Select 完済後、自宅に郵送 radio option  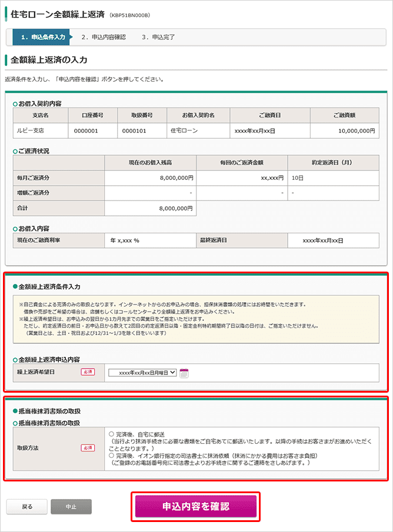click(111, 434)
